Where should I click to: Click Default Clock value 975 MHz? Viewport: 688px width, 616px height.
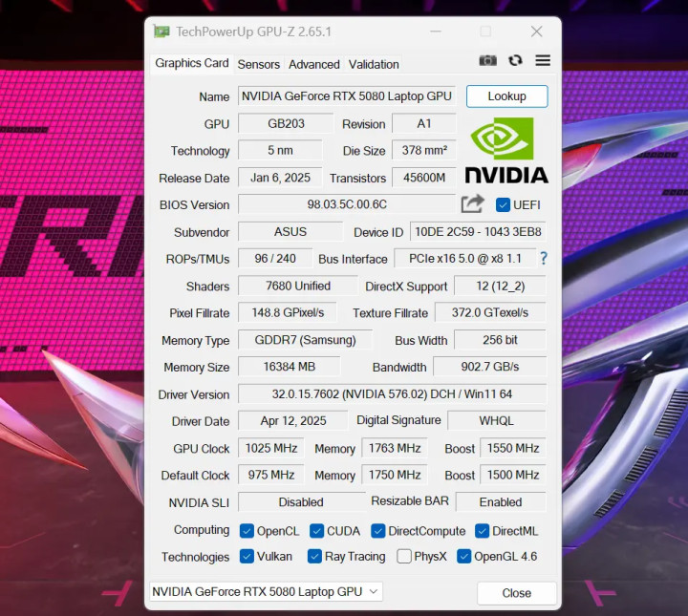[271, 475]
